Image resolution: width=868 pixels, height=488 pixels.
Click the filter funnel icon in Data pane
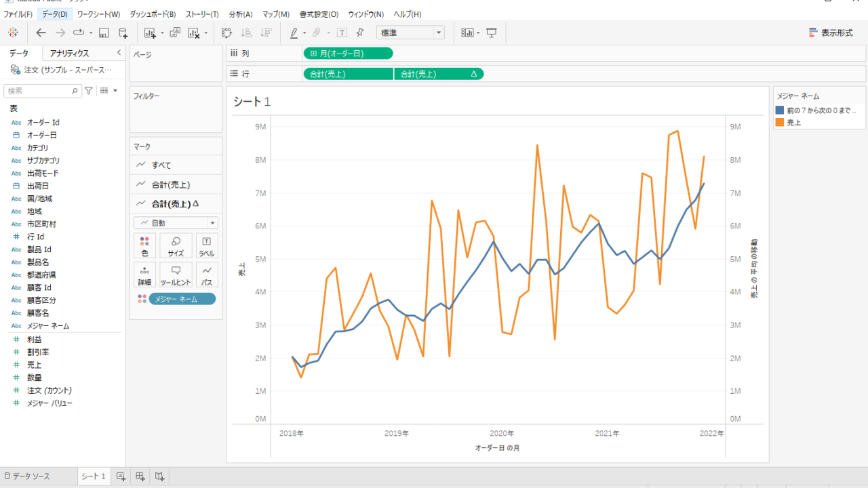point(89,90)
